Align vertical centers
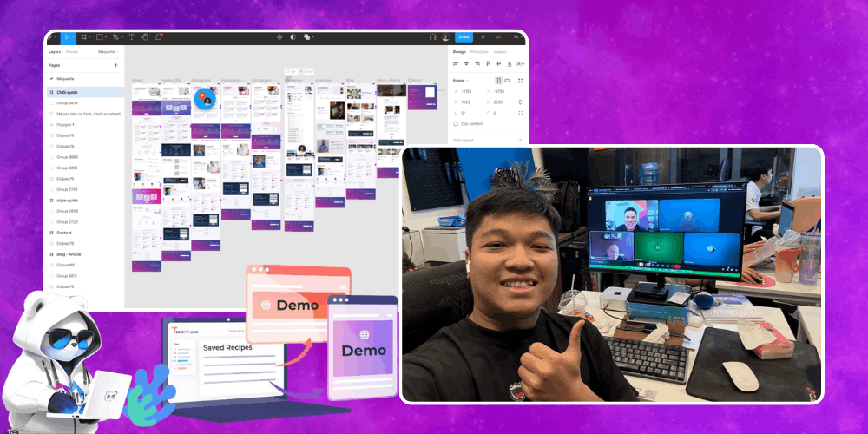 click(x=498, y=64)
